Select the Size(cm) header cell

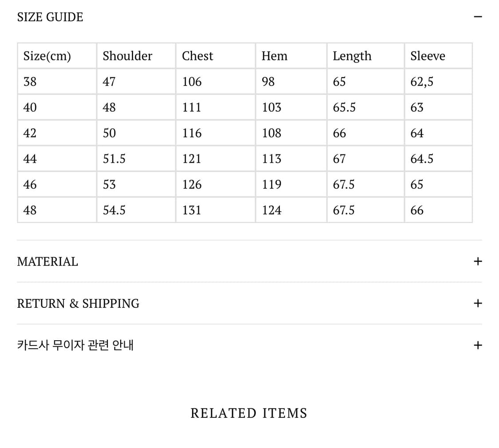click(x=57, y=56)
